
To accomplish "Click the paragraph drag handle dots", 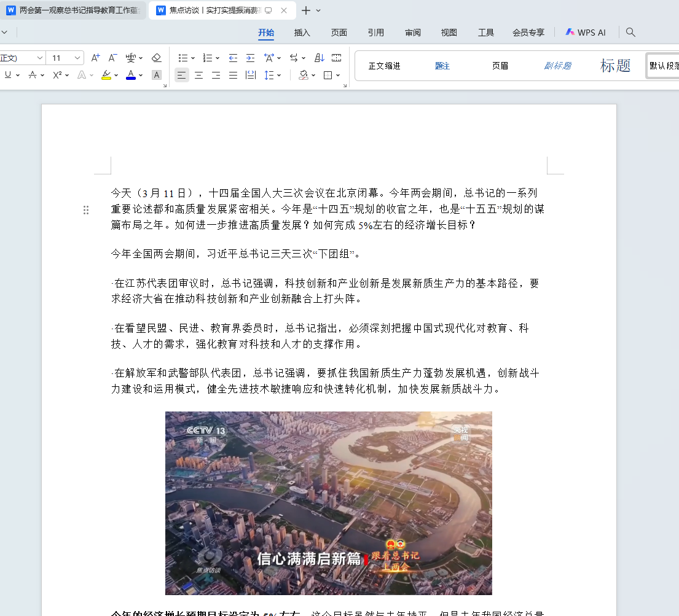I will pos(86,210).
